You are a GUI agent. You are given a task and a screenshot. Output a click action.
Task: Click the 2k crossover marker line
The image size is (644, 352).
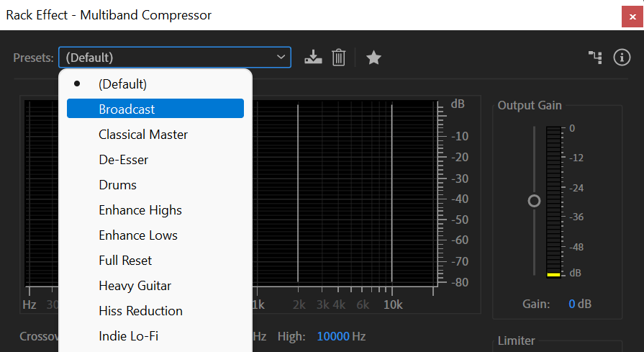(298, 193)
